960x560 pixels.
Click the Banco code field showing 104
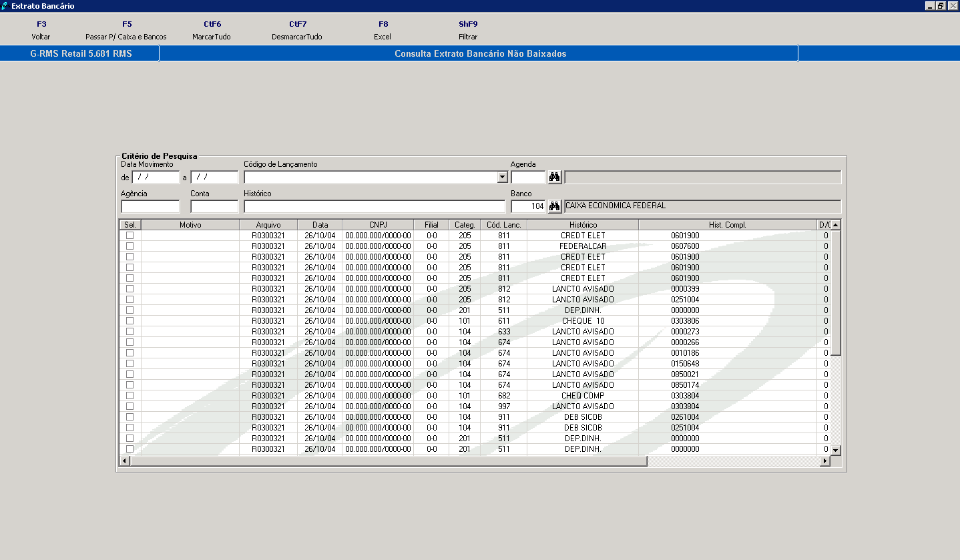(528, 207)
